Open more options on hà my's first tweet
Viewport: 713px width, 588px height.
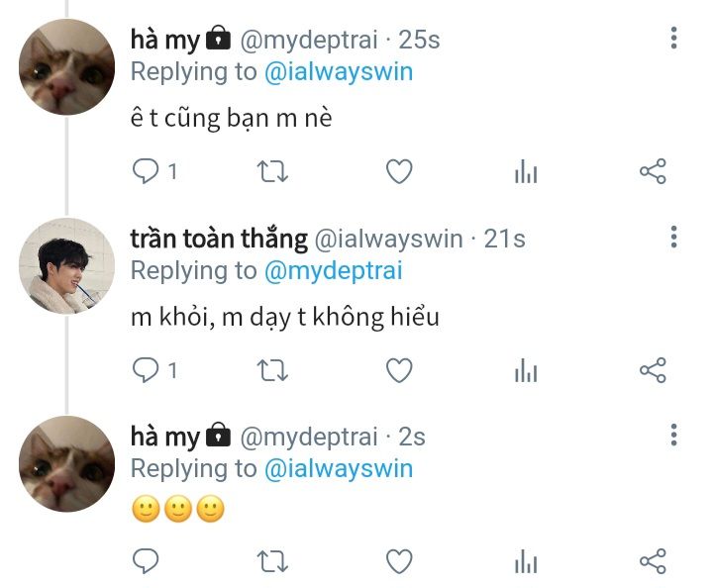[674, 39]
